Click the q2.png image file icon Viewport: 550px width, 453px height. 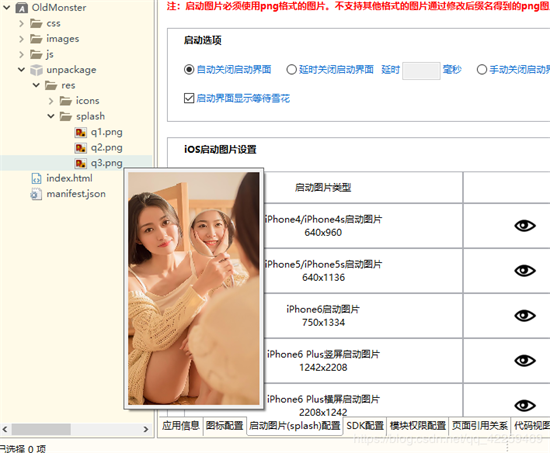[81, 148]
